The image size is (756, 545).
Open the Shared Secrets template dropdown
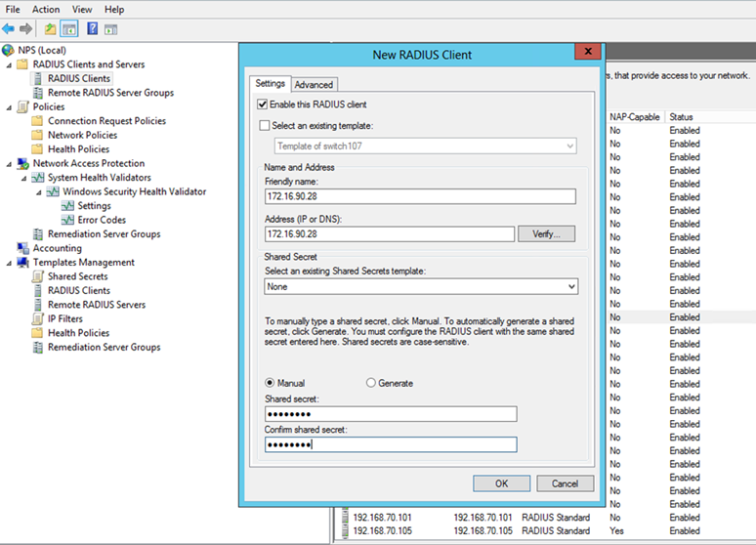click(570, 287)
